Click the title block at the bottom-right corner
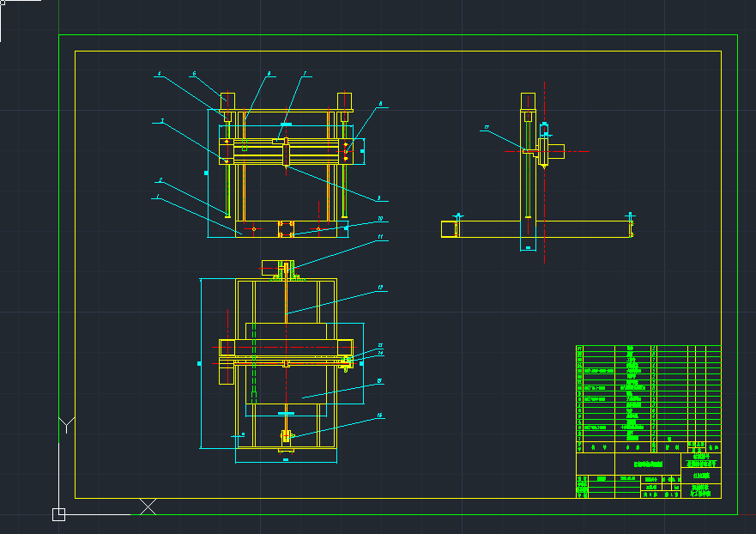 point(648,475)
